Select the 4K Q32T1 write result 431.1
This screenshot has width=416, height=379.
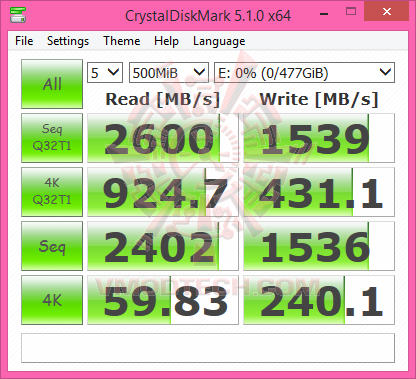point(319,192)
